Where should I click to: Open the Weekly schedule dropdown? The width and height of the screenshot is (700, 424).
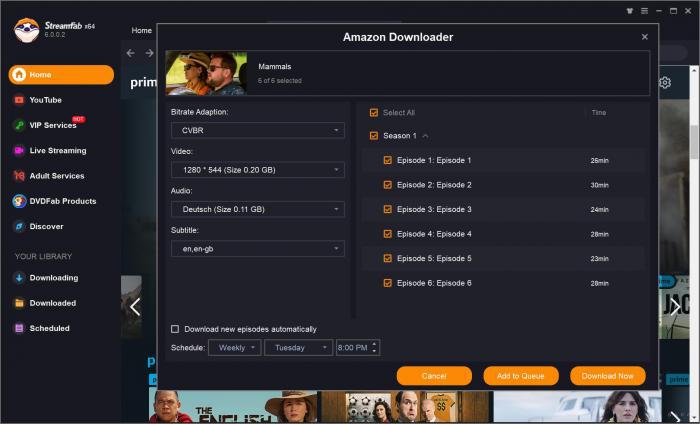[234, 347]
